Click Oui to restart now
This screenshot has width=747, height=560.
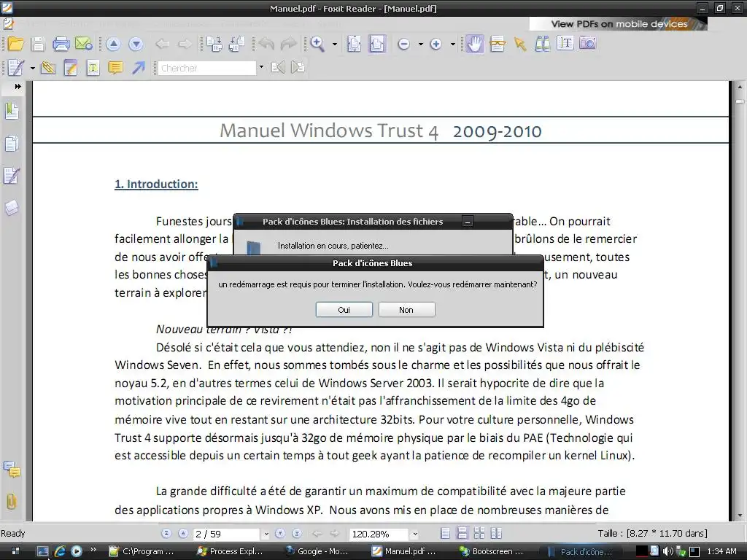[344, 310]
